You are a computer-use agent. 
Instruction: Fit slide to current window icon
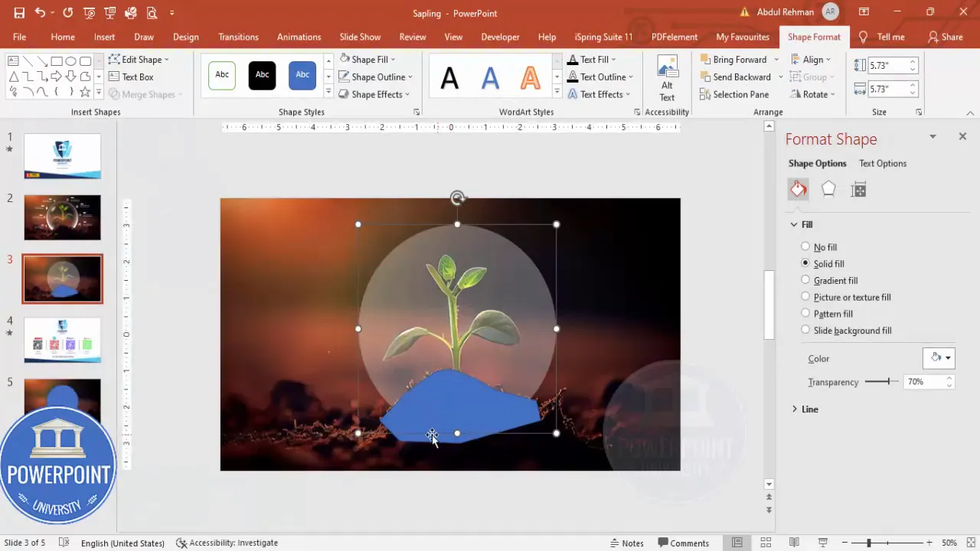[x=969, y=543]
